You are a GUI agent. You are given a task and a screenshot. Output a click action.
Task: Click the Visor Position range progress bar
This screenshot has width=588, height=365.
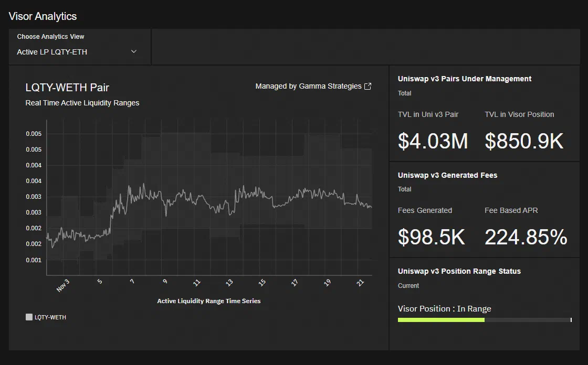click(x=485, y=320)
